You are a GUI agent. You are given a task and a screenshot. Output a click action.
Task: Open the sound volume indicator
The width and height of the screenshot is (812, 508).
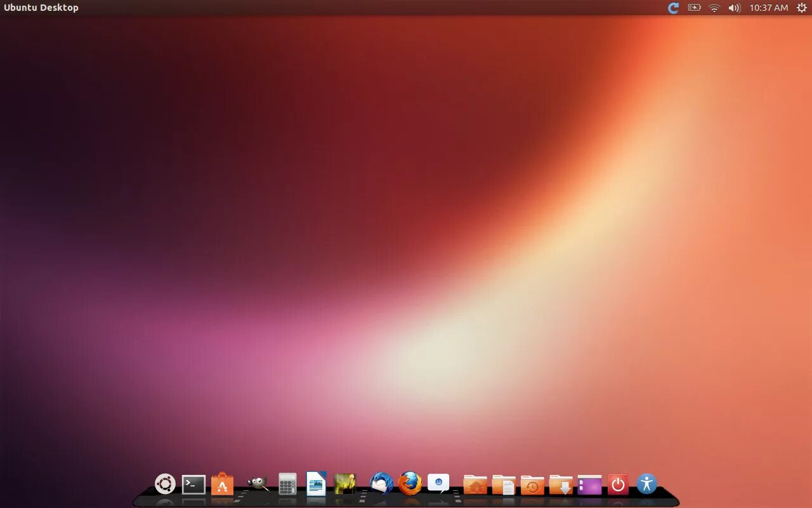pyautogui.click(x=734, y=8)
